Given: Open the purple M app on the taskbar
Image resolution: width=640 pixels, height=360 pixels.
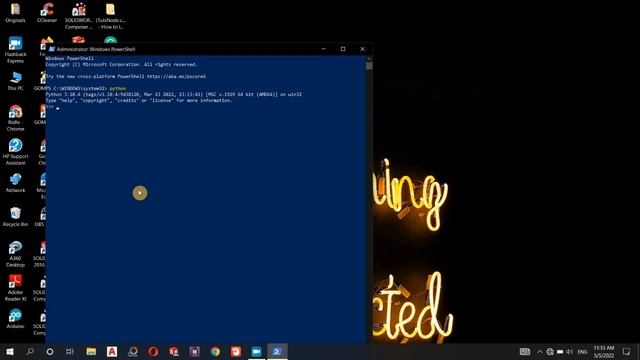Looking at the screenshot, I should pyautogui.click(x=194, y=351).
